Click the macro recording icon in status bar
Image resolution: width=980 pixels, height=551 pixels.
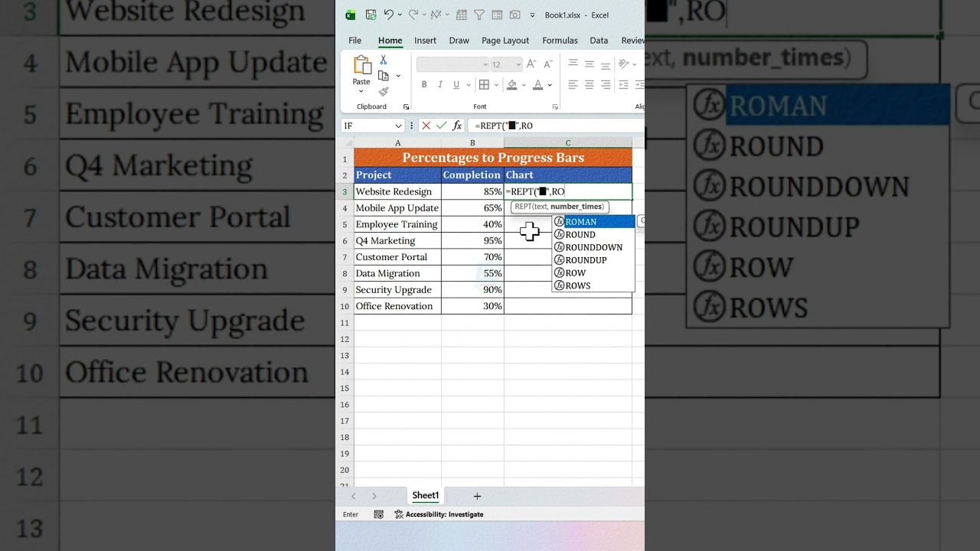tap(379, 514)
